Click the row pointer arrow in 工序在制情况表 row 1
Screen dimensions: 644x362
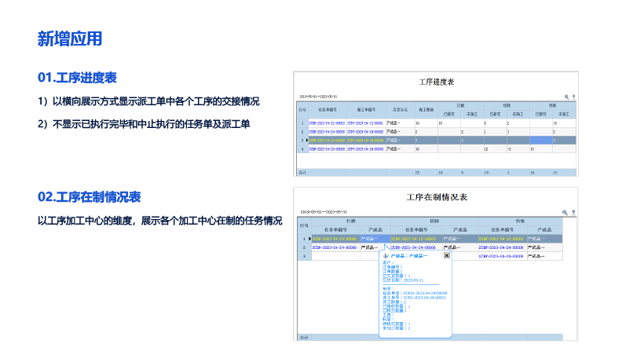pyautogui.click(x=309, y=238)
